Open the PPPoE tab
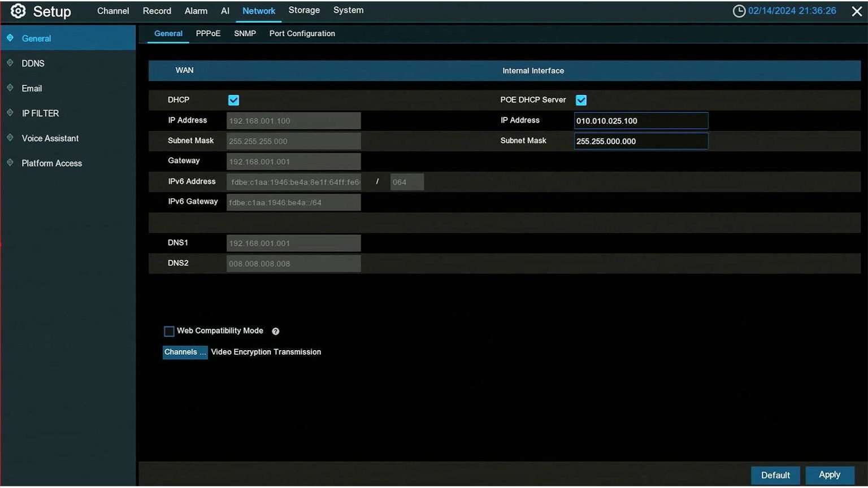Screen dimensions: 868x488 coord(208,33)
